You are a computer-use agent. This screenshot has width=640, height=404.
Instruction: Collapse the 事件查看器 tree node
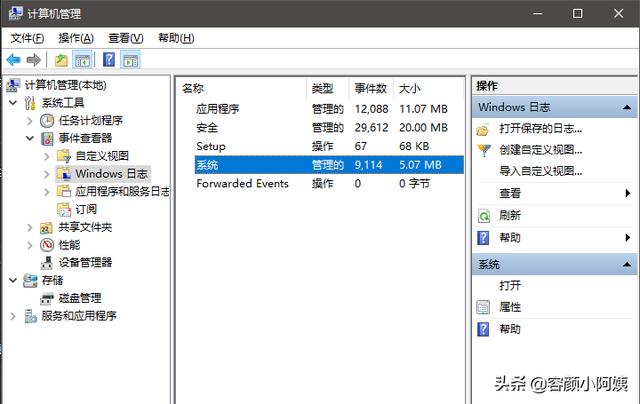[29, 138]
